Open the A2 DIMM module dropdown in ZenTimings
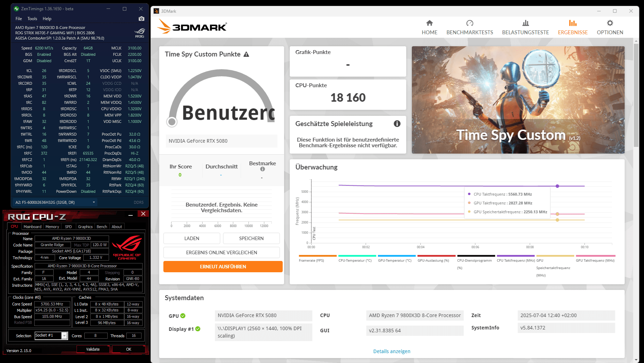Image resolution: width=644 pixels, height=363 pixels. 55,202
